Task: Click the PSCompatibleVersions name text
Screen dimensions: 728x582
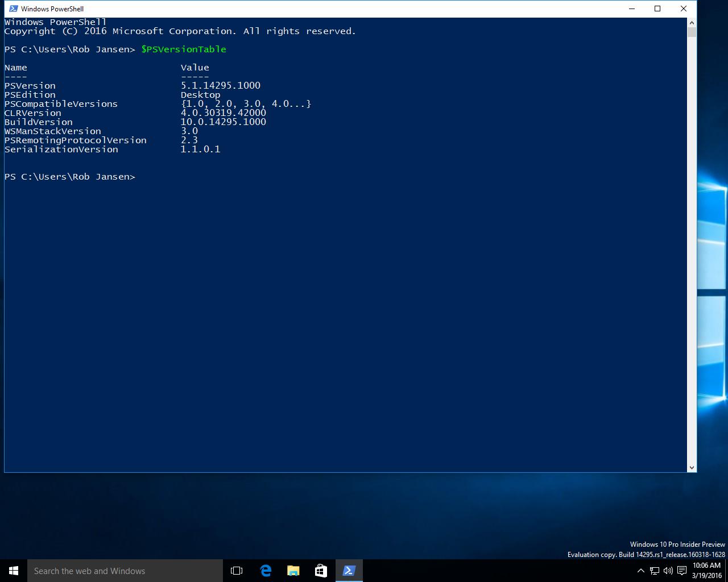Action: (x=61, y=104)
